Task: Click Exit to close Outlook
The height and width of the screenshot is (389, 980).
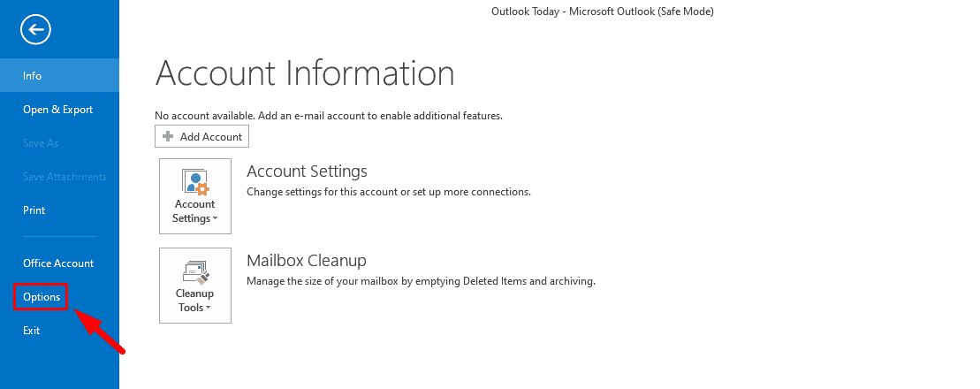Action: click(32, 331)
